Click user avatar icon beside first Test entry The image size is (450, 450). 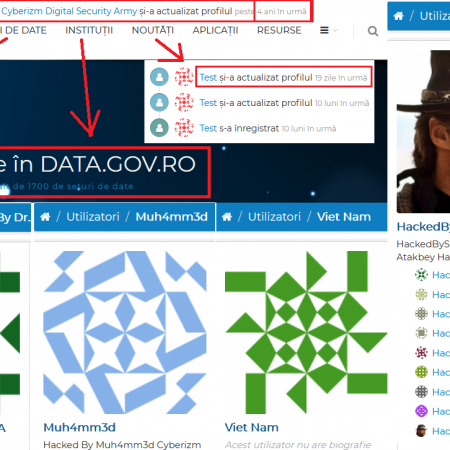click(x=159, y=77)
